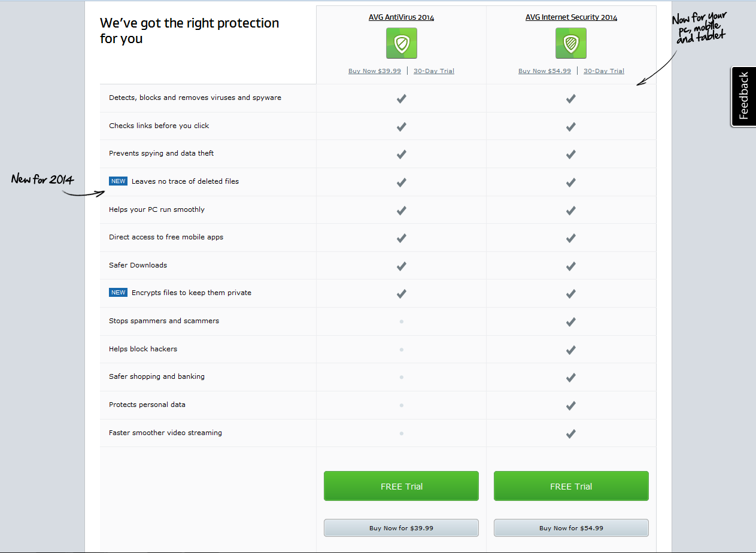Click the NEW badge beside Leaves no trace
The height and width of the screenshot is (553, 756).
[118, 181]
